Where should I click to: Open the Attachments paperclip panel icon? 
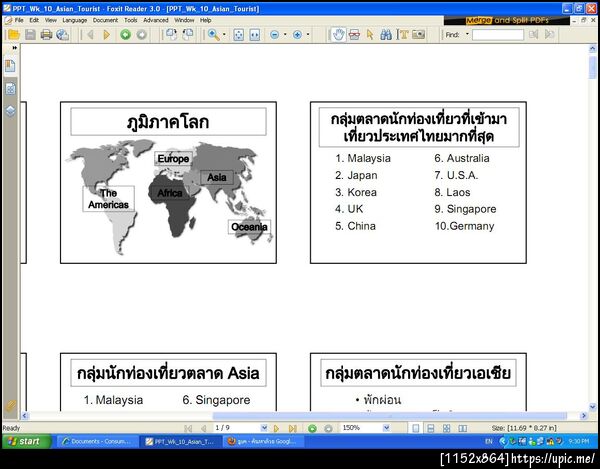click(10, 405)
